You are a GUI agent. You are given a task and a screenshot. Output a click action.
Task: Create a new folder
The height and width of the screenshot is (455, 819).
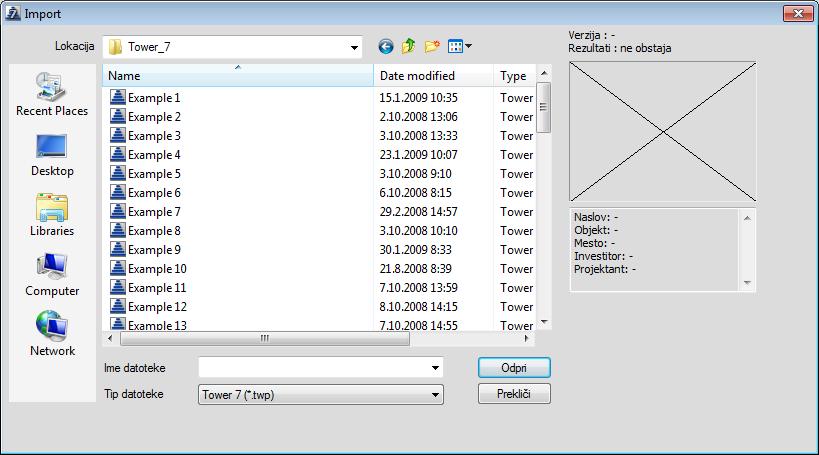[x=432, y=46]
